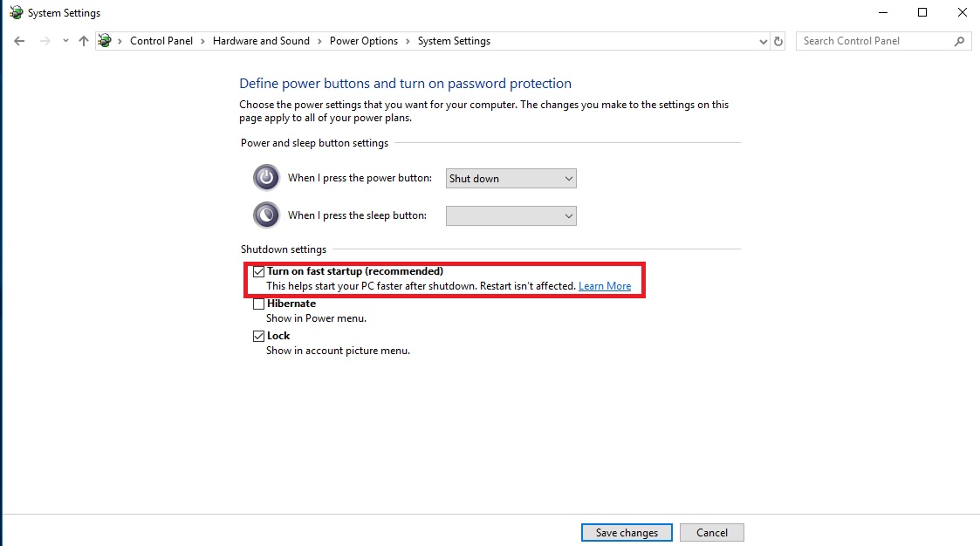
Task: Uncheck the Lock checkbox
Action: (x=259, y=336)
